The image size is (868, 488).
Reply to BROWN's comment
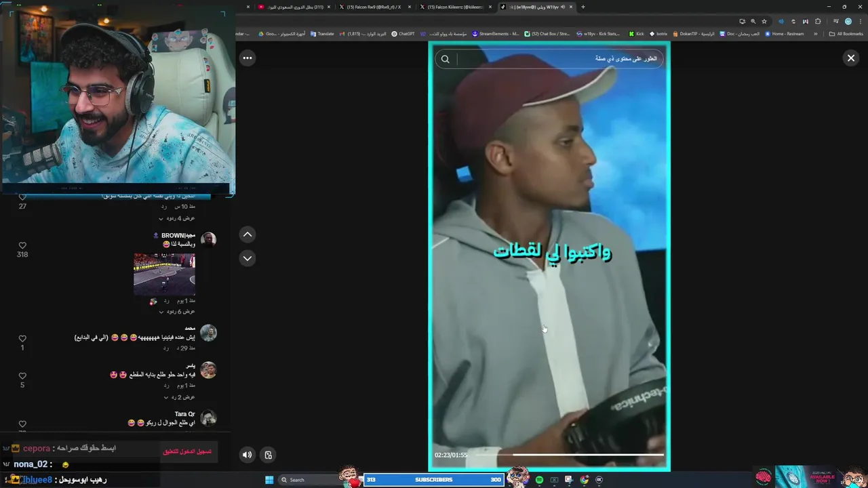[165, 300]
